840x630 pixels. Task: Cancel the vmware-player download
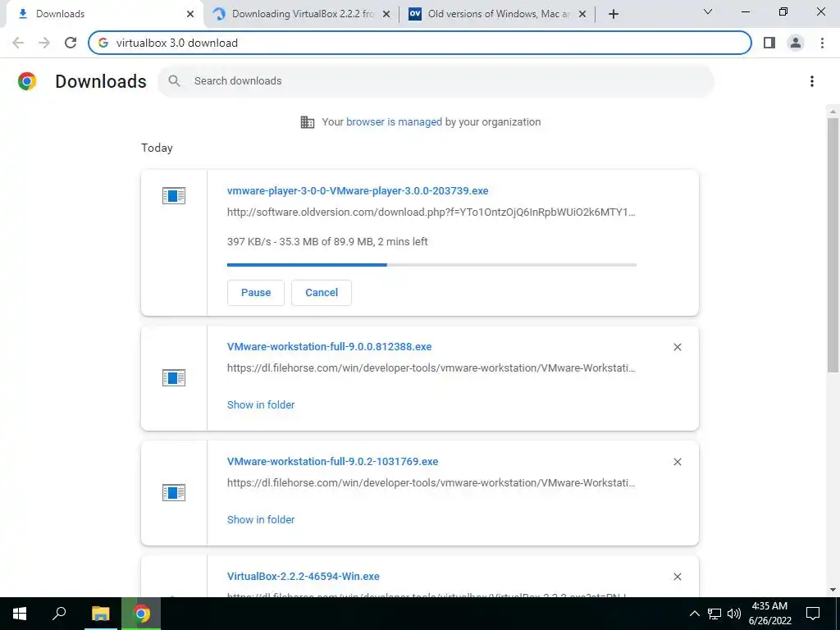pyautogui.click(x=322, y=293)
